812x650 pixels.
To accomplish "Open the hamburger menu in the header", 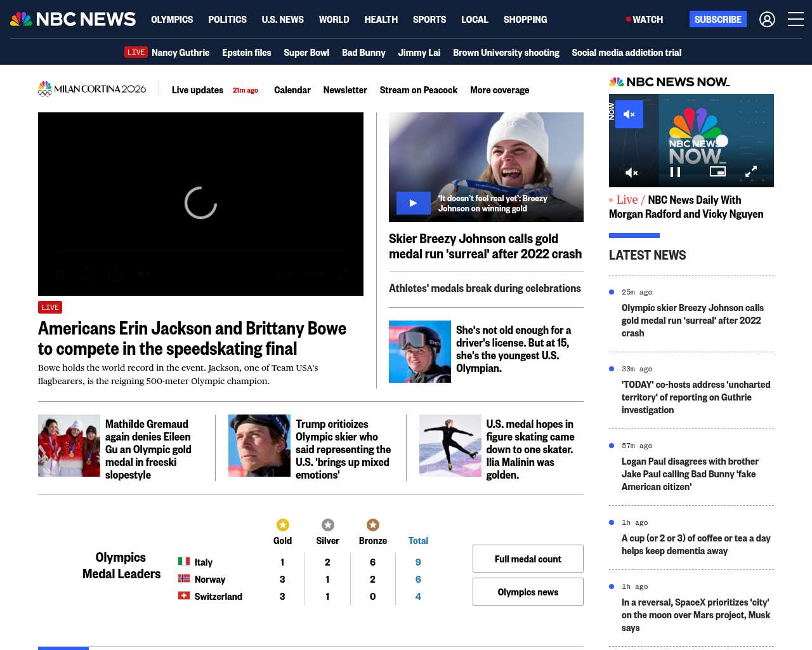I will [796, 20].
